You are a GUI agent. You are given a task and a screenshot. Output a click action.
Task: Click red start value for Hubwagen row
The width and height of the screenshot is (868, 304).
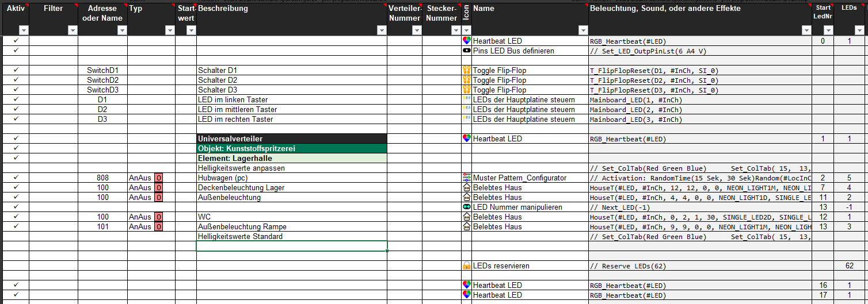click(158, 178)
